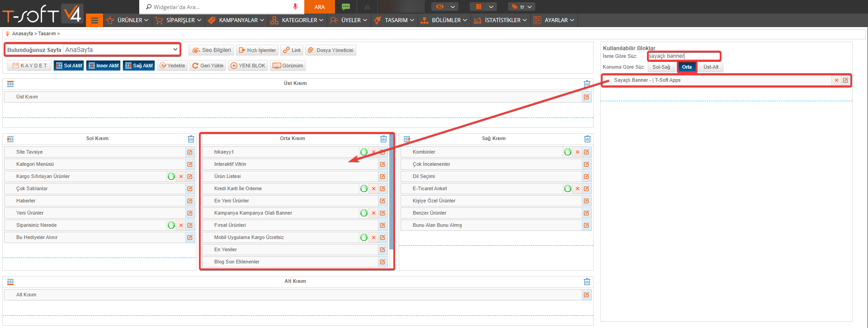Open the eye view dropdown in top bar
This screenshot has height=328, width=868.
coord(445,7)
